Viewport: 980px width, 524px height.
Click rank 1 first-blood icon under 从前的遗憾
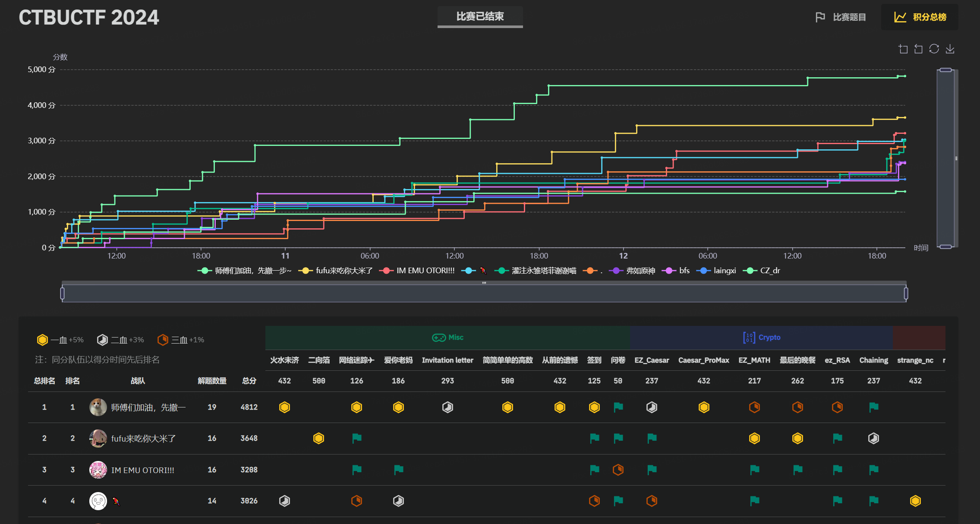(x=560, y=407)
